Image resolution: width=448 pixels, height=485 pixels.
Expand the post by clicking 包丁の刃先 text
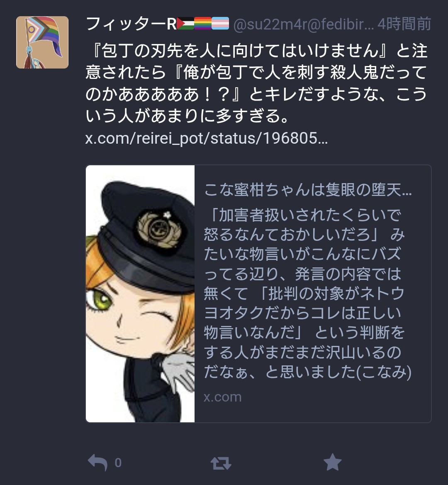pyautogui.click(x=256, y=51)
